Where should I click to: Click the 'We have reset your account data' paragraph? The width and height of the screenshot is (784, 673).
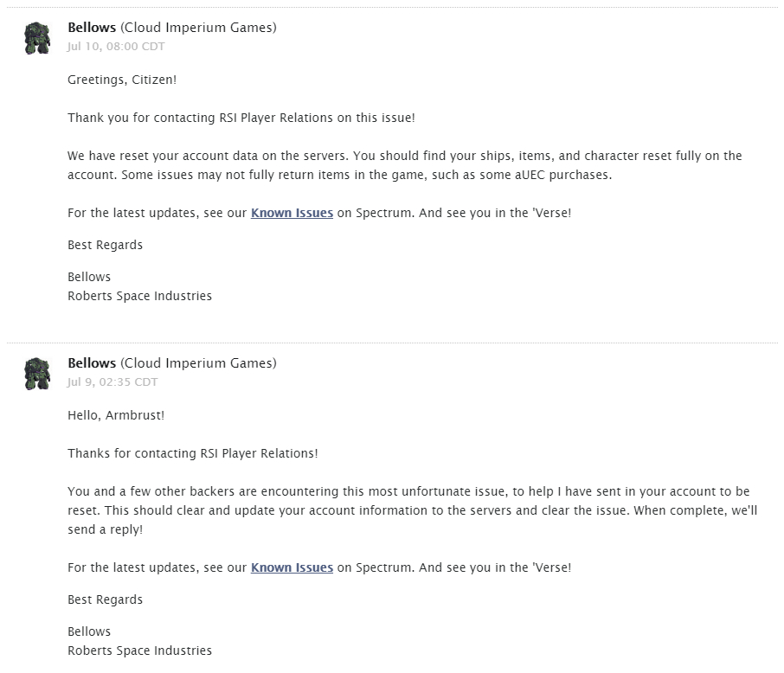404,164
